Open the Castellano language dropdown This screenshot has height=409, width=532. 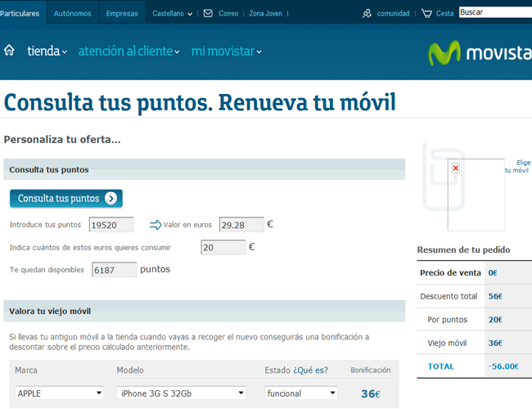[x=173, y=14]
